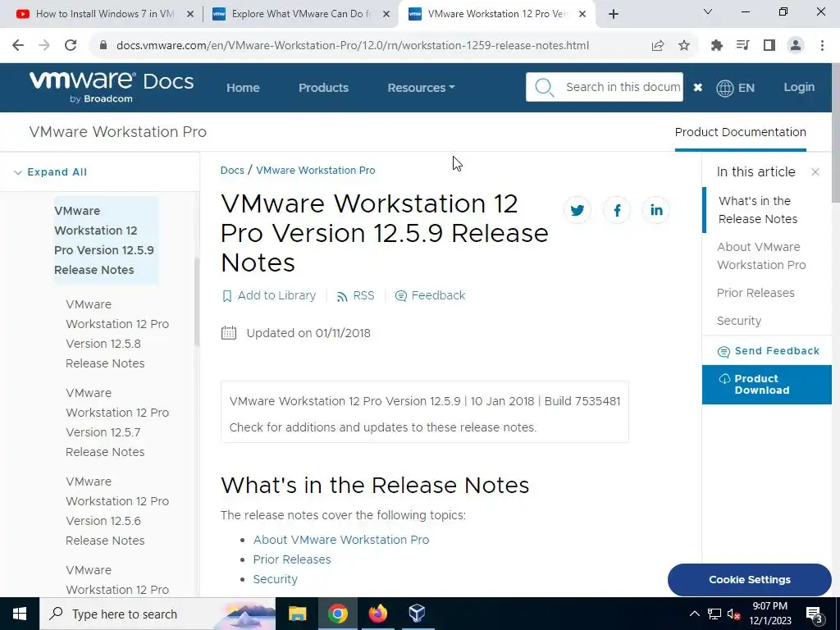Image resolution: width=840 pixels, height=630 pixels.
Task: Bookmark this page with star icon
Action: click(684, 46)
